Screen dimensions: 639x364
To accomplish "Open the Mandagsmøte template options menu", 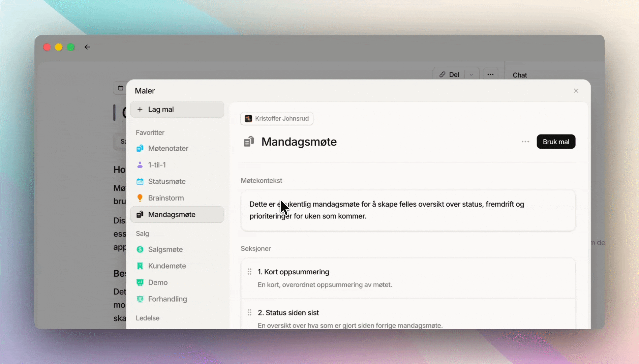I will (x=525, y=142).
